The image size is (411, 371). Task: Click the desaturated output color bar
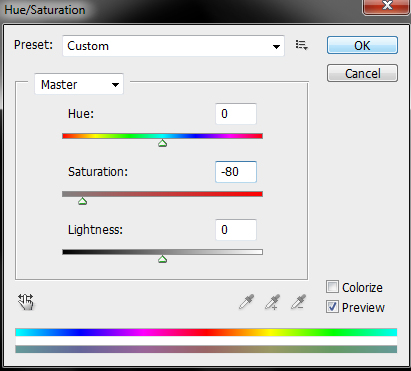point(206,349)
